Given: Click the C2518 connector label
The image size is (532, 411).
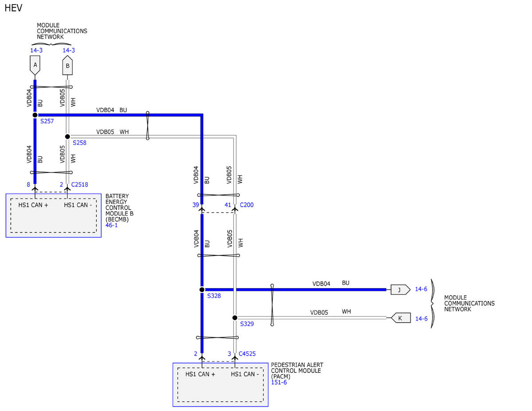Looking at the screenshot, I should point(80,184).
